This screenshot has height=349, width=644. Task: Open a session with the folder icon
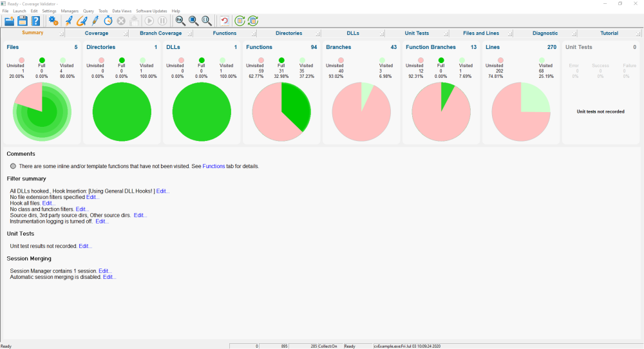[9, 21]
